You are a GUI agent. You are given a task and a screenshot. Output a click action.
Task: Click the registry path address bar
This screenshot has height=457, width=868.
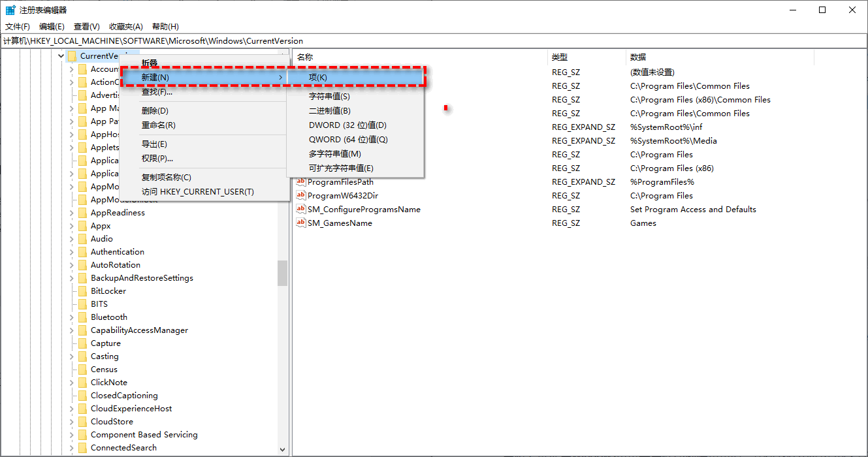click(x=261, y=40)
